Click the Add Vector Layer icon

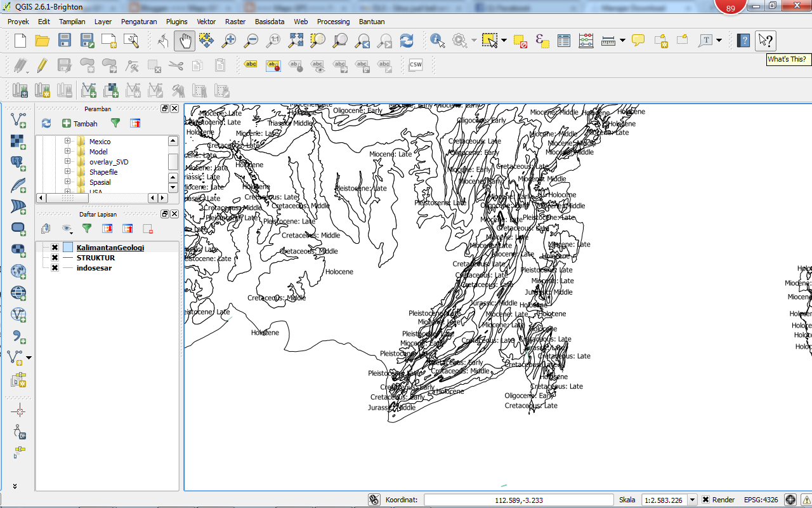[x=19, y=120]
